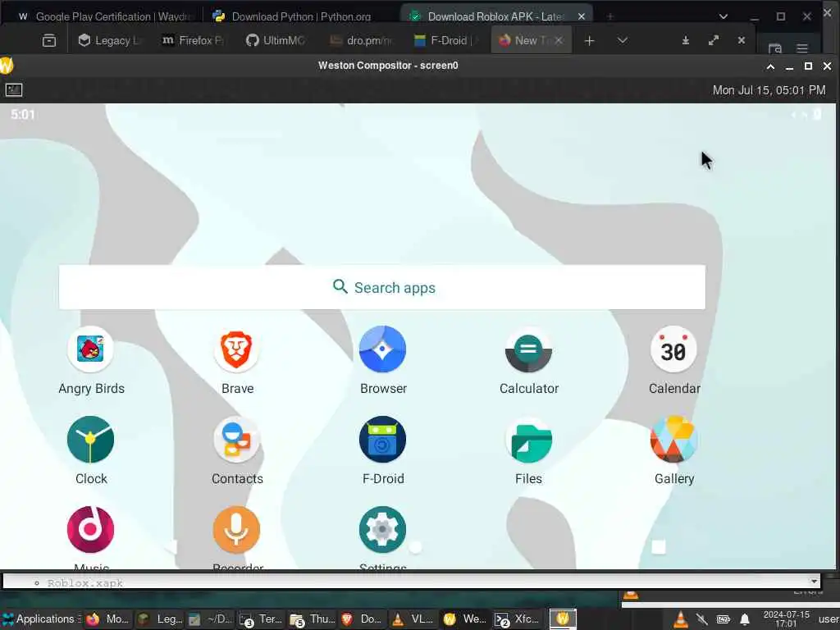840x630 pixels.
Task: Expand the dropdown arrow beside Roblox.xapk
Action: pos(814,582)
